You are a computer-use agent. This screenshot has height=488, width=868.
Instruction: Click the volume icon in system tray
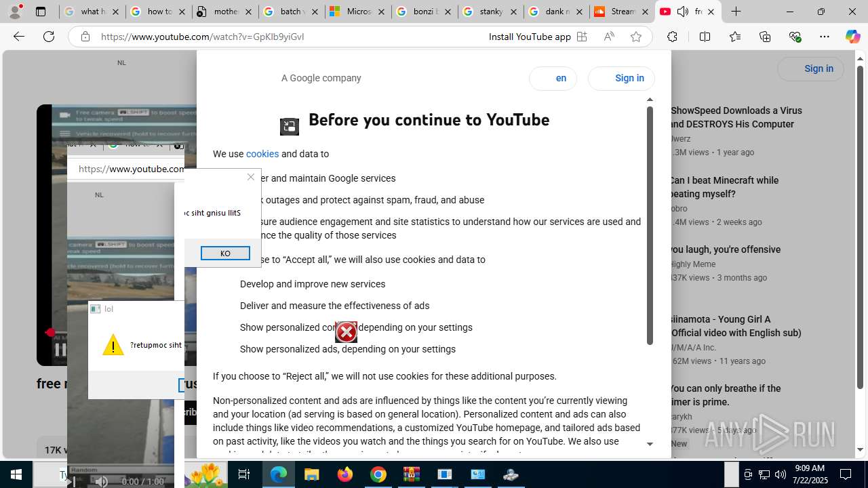click(780, 474)
